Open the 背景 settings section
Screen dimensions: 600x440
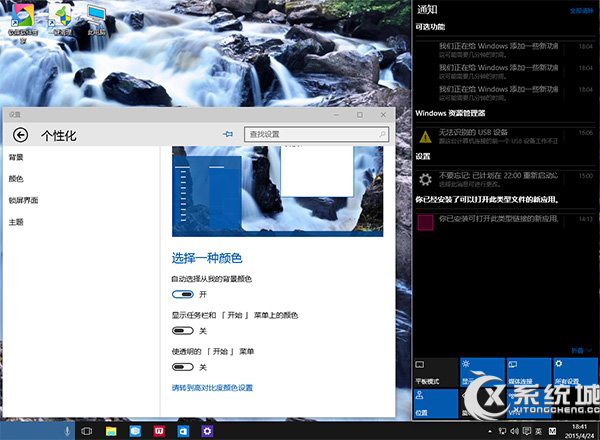coord(16,157)
